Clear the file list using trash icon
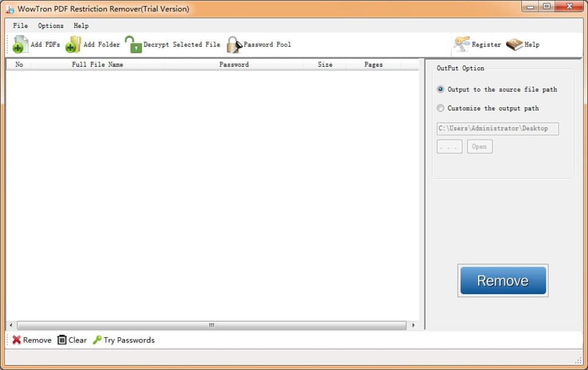Viewport: 588px width, 370px height. [x=62, y=340]
